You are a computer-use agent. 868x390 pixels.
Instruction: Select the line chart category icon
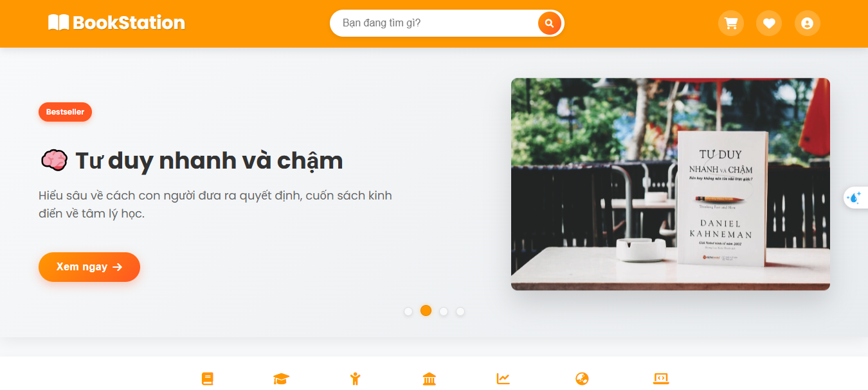coord(503,379)
